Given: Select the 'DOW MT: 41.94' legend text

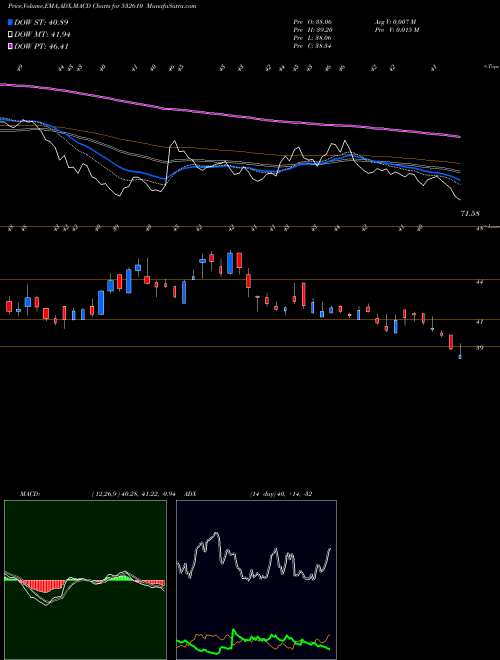Looking at the screenshot, I should tap(42, 35).
